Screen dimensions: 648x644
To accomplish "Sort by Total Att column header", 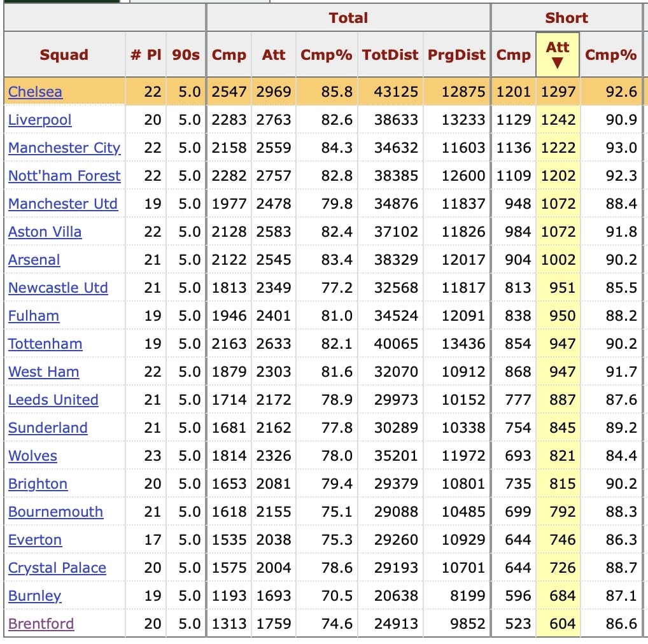I will click(x=274, y=55).
